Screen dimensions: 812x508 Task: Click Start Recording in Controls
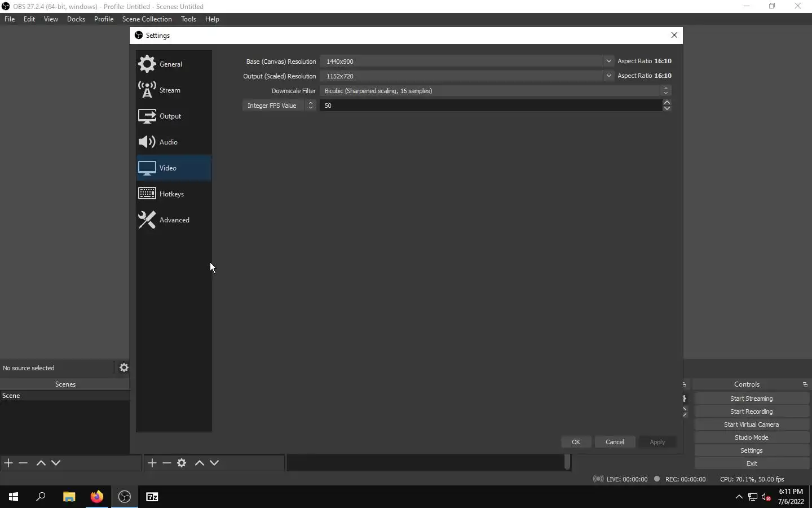coord(751,411)
